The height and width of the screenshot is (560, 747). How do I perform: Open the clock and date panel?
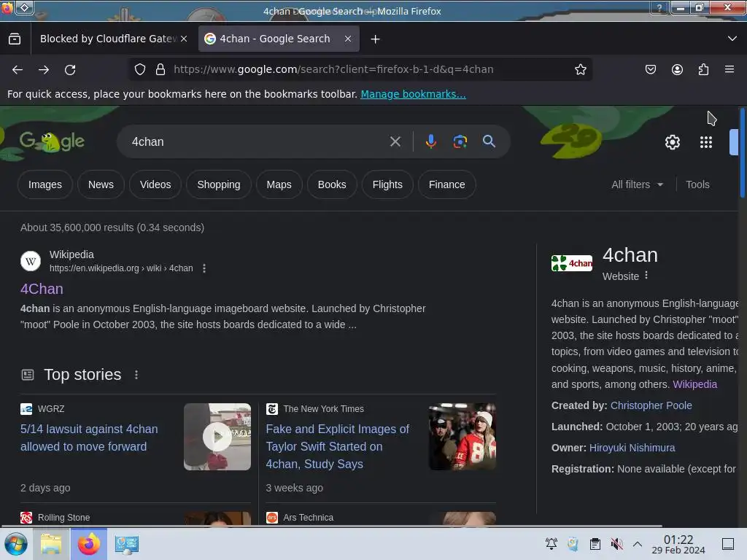(678, 544)
